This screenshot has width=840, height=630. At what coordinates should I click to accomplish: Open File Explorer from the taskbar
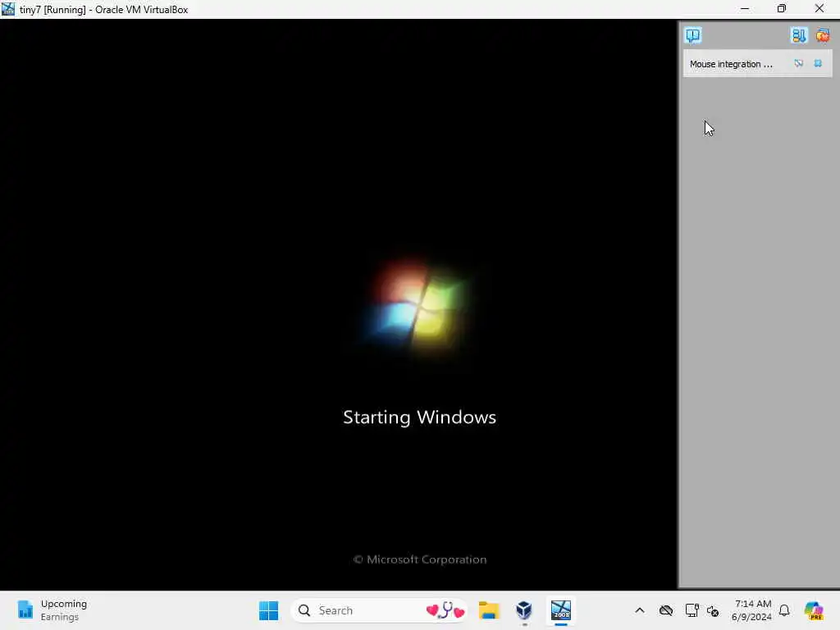pos(489,610)
